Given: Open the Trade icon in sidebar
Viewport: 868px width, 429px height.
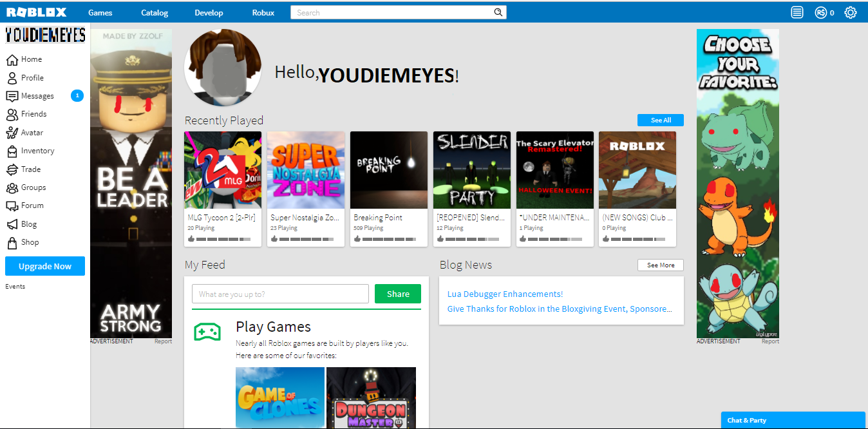Looking at the screenshot, I should (x=12, y=169).
